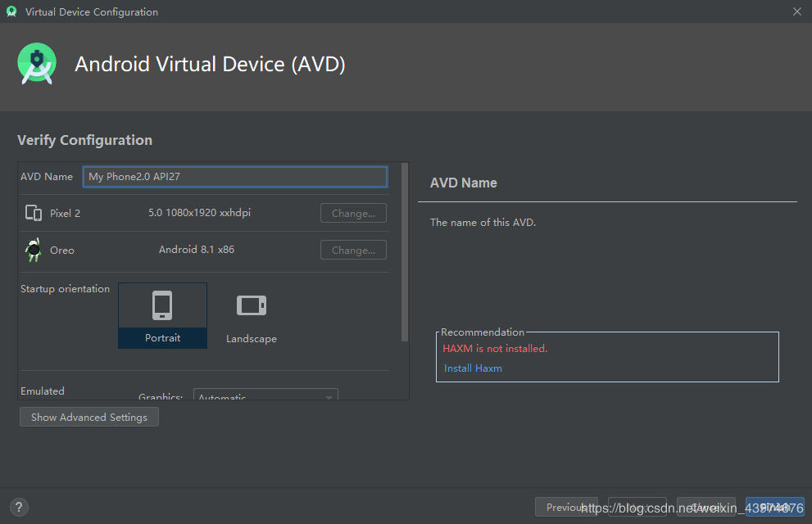Click the Pixel 2 phone device icon
Image resolution: width=812 pixels, height=524 pixels.
[x=33, y=212]
